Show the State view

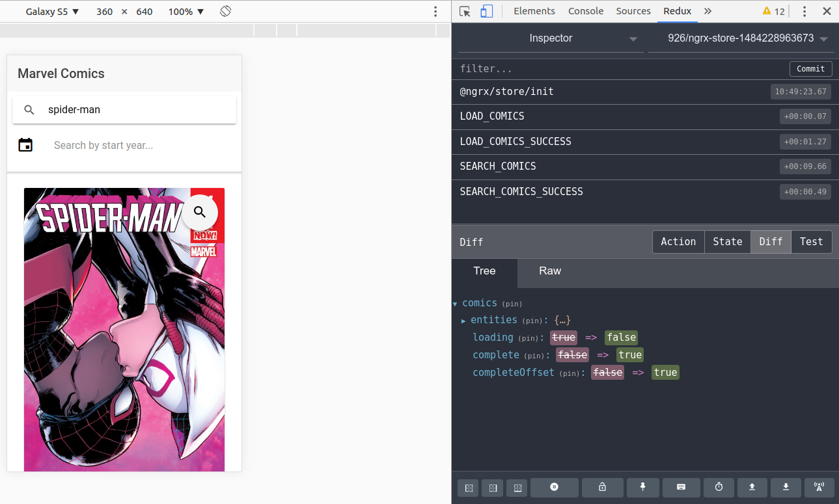[x=728, y=242]
